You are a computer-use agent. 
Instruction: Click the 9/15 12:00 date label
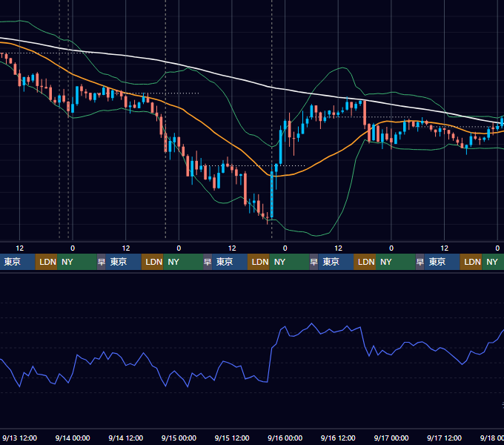coord(232,438)
